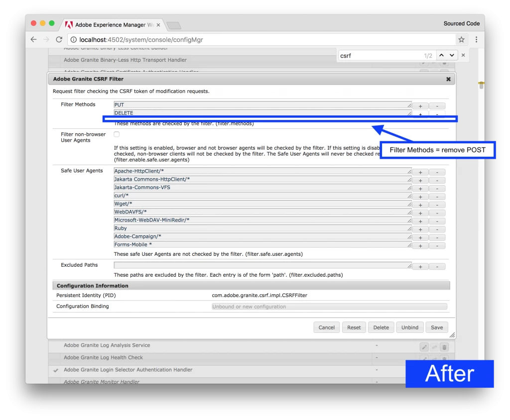Screen dimensions: 510x420
Task: Add entry after Wget/* agent
Action: [x=420, y=205]
